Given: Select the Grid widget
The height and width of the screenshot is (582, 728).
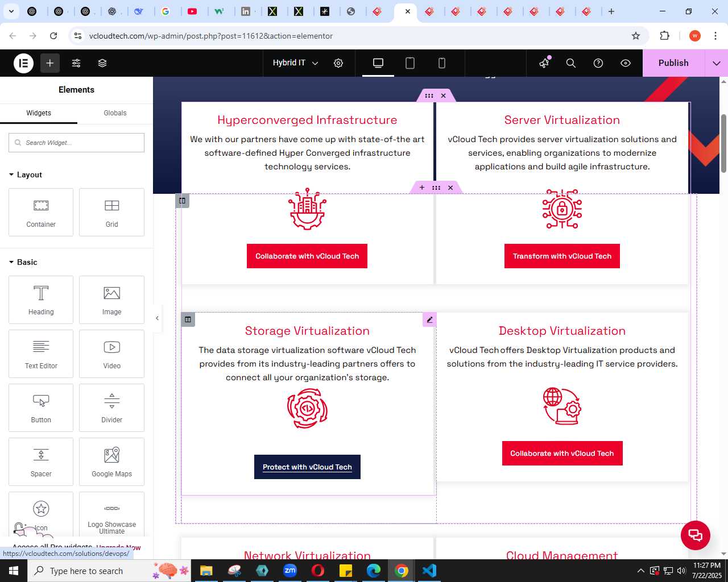Looking at the screenshot, I should tap(111, 212).
